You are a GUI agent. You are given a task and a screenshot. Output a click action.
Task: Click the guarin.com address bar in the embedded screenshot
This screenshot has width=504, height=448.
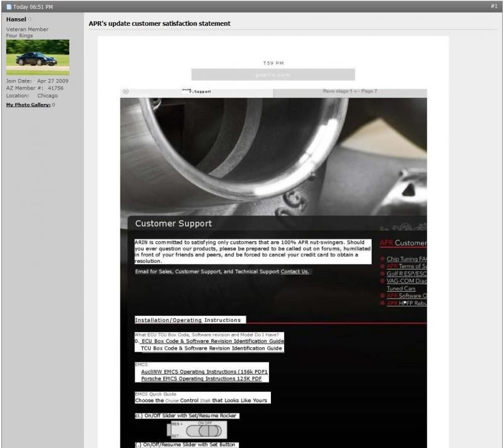click(x=273, y=74)
